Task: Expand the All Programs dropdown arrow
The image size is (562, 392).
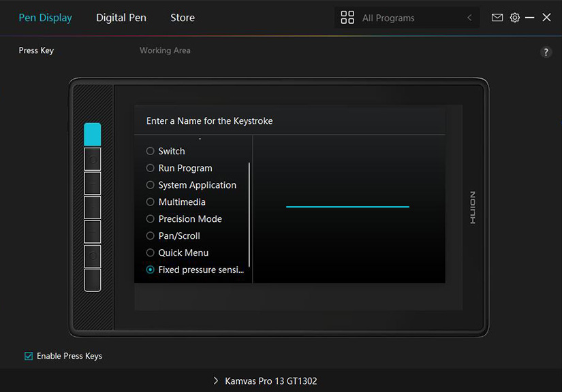Action: pos(469,18)
